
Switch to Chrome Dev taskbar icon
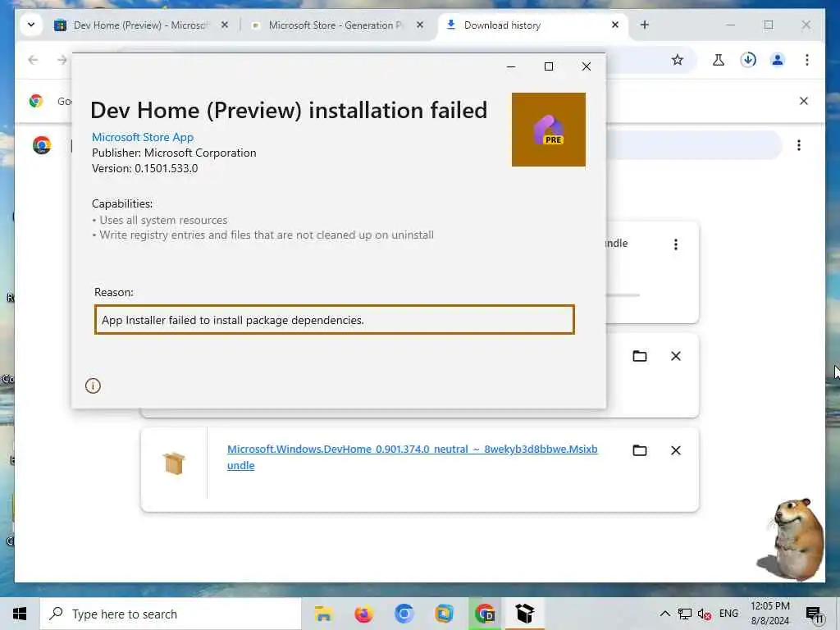(485, 614)
